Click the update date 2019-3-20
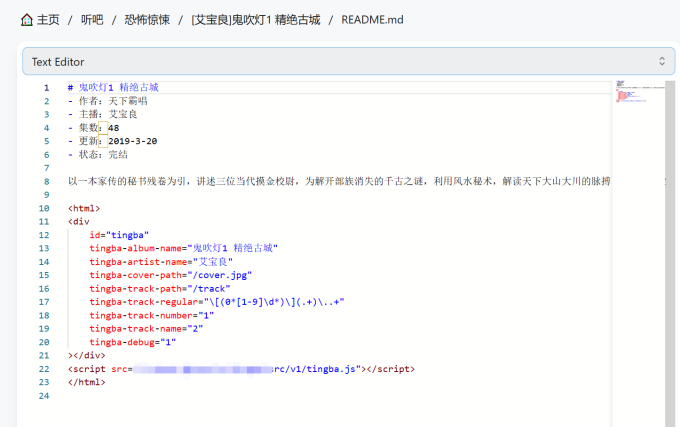 pos(133,141)
